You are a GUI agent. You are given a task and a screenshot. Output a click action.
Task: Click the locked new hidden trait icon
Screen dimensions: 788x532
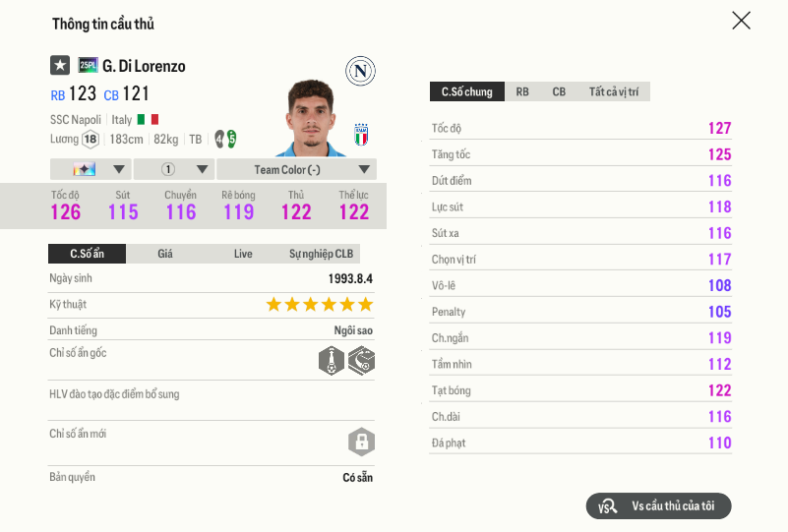(361, 441)
